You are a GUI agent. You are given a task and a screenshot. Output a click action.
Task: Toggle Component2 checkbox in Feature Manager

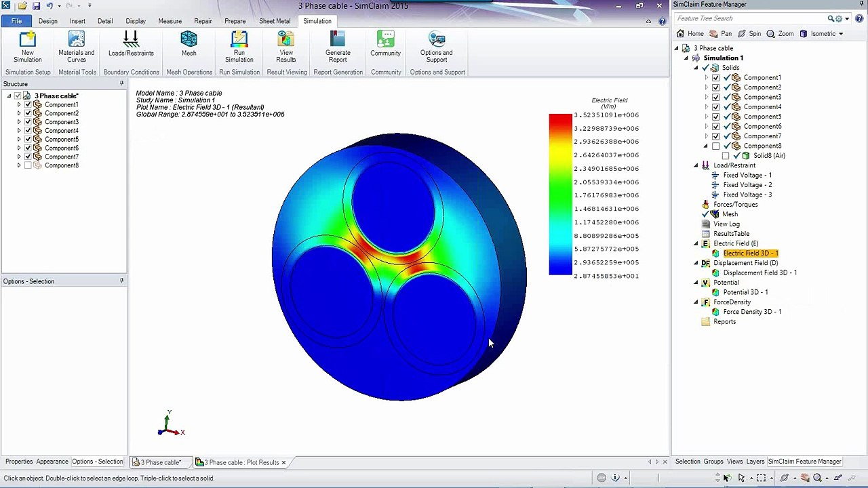(x=715, y=87)
